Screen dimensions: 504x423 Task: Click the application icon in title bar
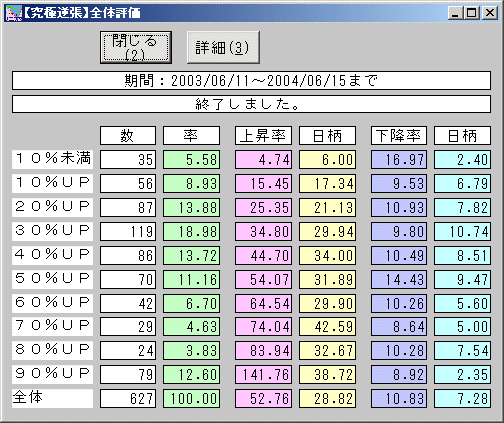(x=13, y=13)
